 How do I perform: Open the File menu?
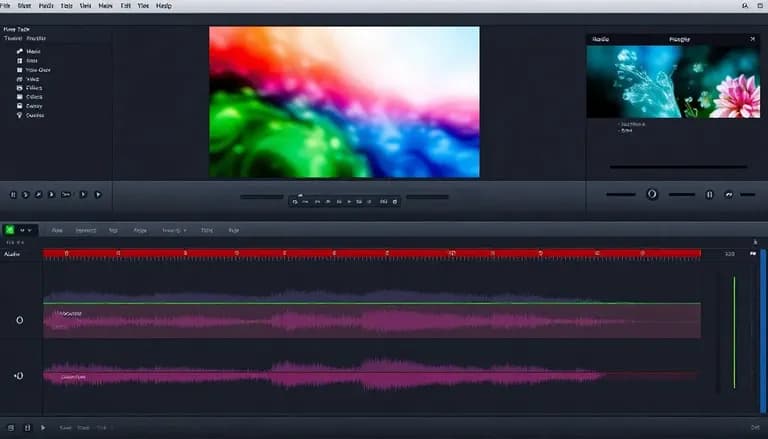5,6
